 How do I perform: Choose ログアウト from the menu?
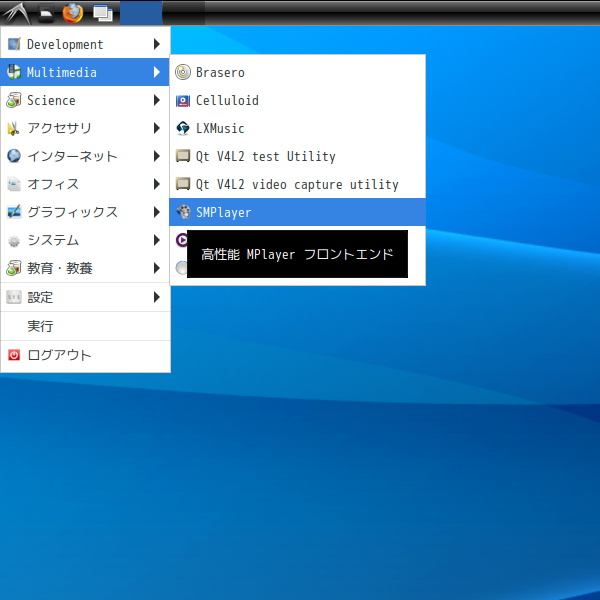(85, 355)
